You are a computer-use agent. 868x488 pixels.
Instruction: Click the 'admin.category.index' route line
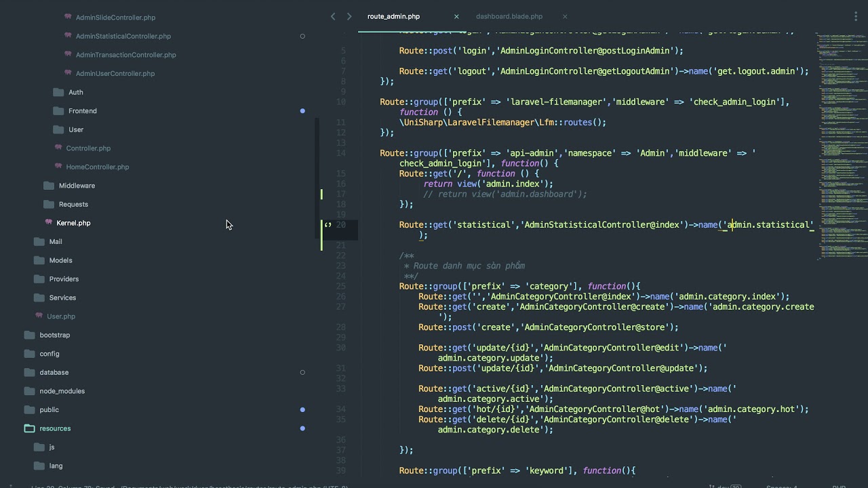coord(604,296)
